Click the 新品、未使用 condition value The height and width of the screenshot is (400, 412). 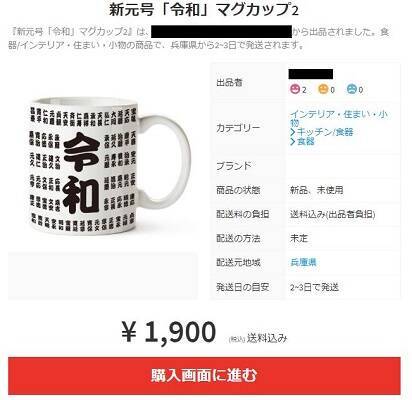(316, 190)
